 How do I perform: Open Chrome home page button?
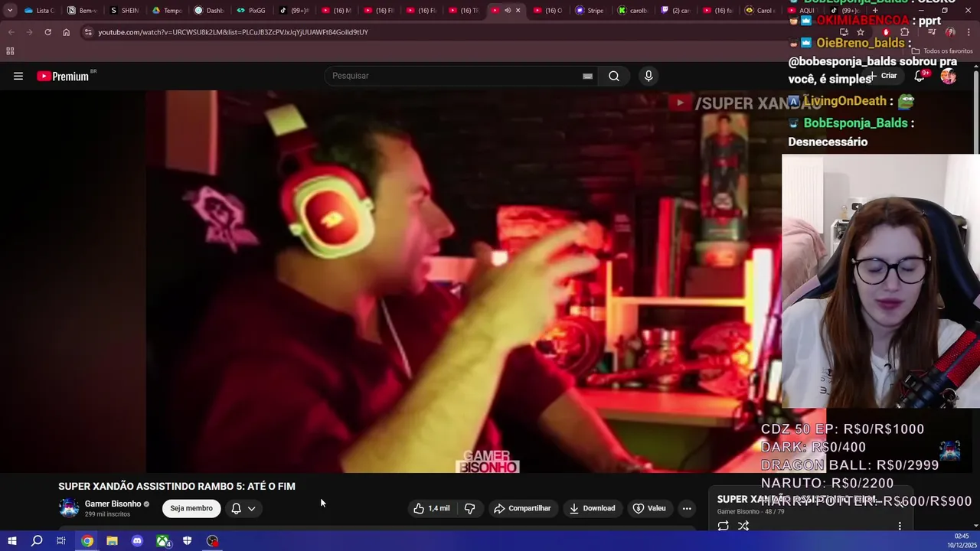[67, 32]
